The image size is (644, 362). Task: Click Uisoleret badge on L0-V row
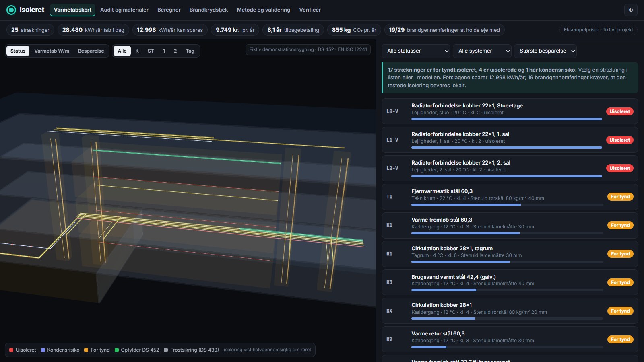(x=619, y=111)
